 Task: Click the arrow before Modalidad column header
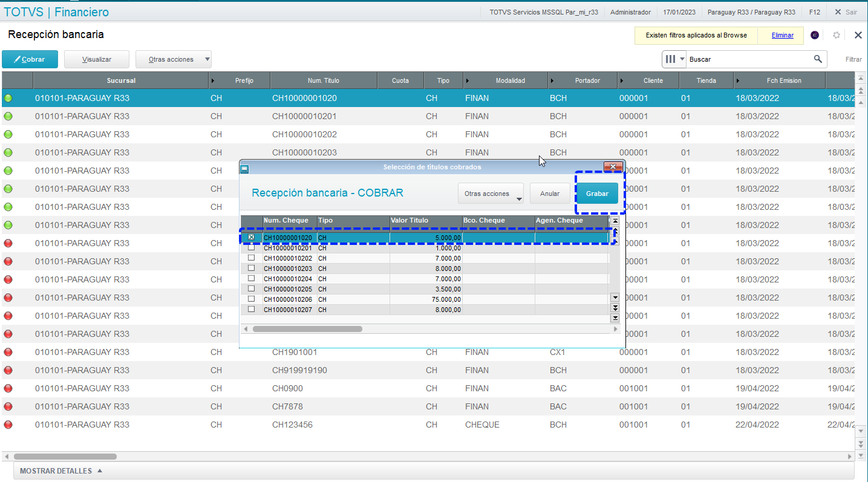[468, 80]
